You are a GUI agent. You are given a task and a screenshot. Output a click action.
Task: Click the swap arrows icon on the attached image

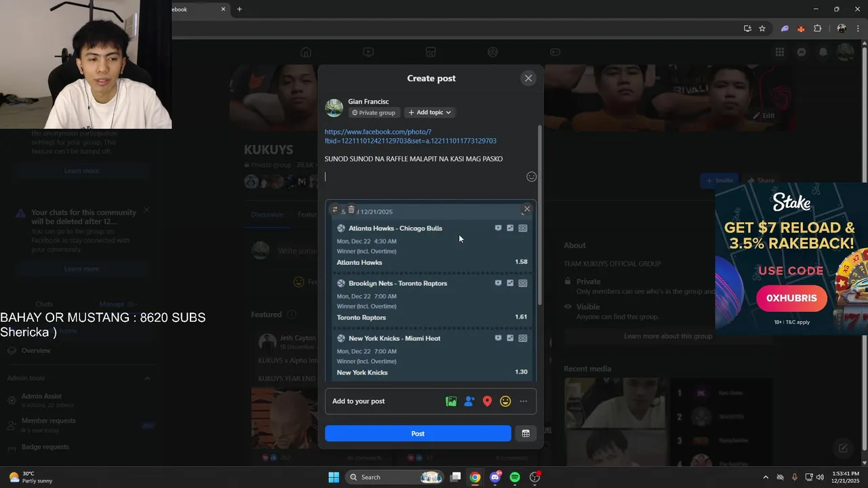tap(335, 209)
